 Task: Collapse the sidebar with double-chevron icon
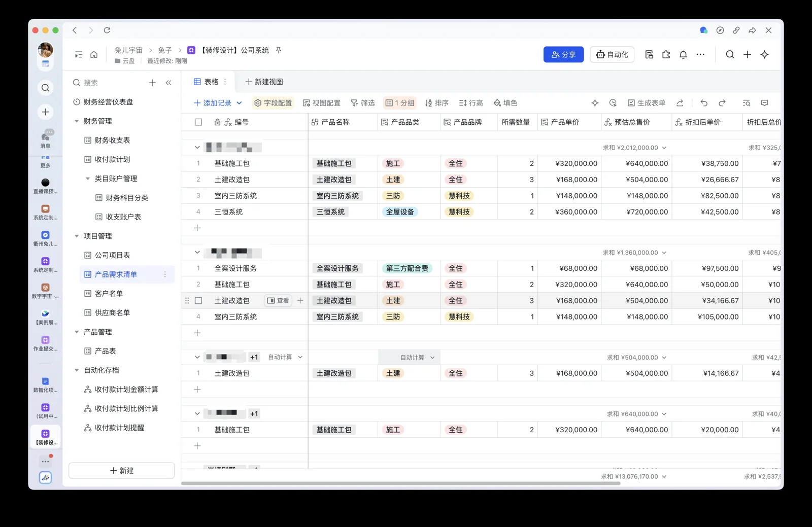point(168,83)
